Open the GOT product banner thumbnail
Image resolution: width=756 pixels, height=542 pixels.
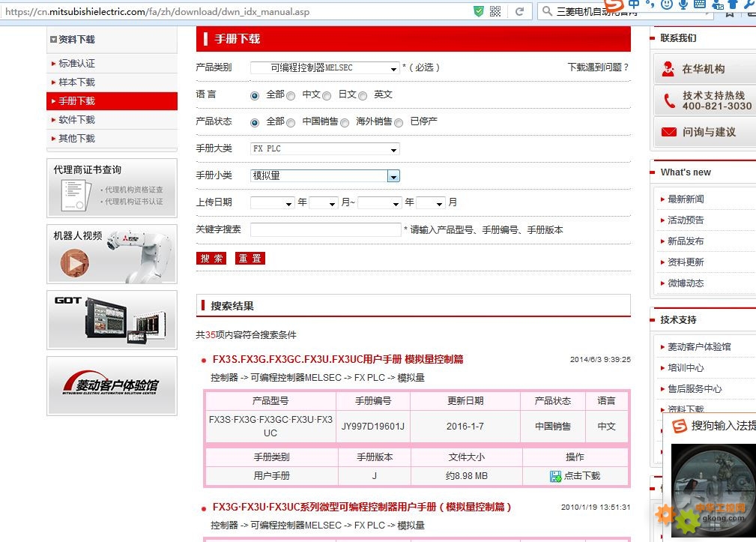(x=112, y=319)
